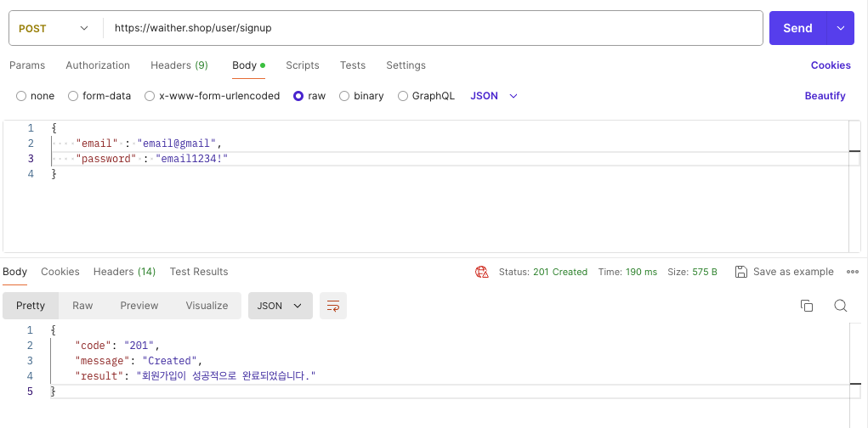Click the request URL input field
The width and height of the screenshot is (868, 428).
tap(433, 28)
